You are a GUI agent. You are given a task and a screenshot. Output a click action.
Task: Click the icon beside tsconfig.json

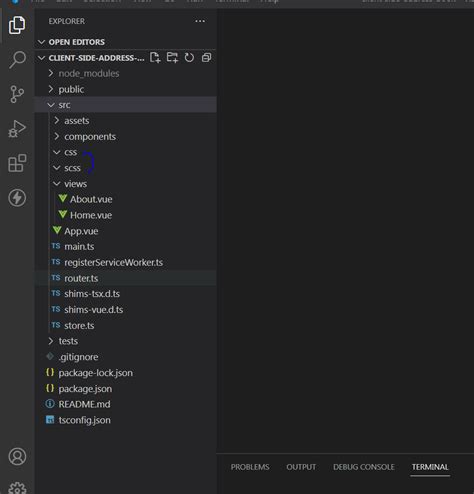[x=50, y=420]
